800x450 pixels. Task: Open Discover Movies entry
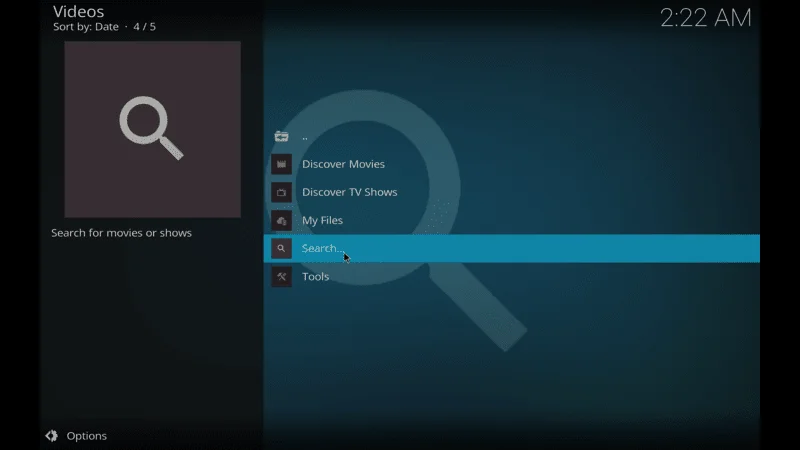pyautogui.click(x=511, y=164)
